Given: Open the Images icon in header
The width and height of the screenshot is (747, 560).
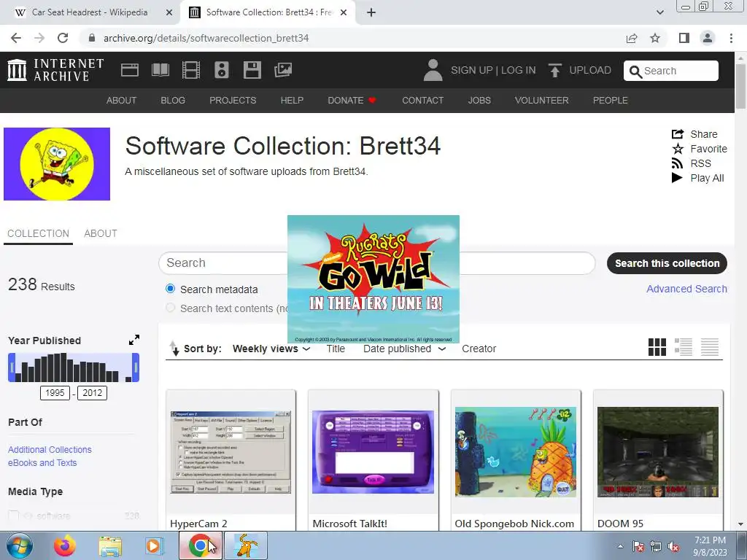Looking at the screenshot, I should (x=283, y=70).
